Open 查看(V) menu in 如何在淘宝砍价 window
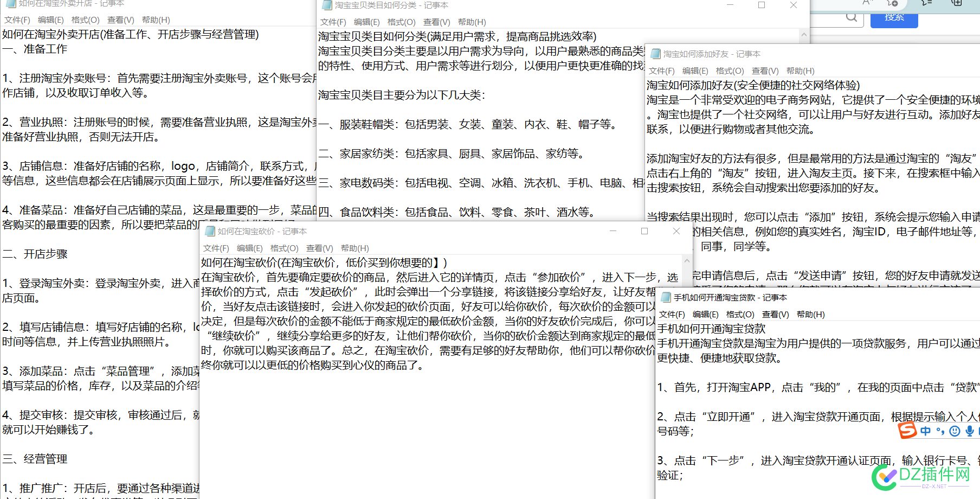The width and height of the screenshot is (980, 499). click(x=319, y=248)
